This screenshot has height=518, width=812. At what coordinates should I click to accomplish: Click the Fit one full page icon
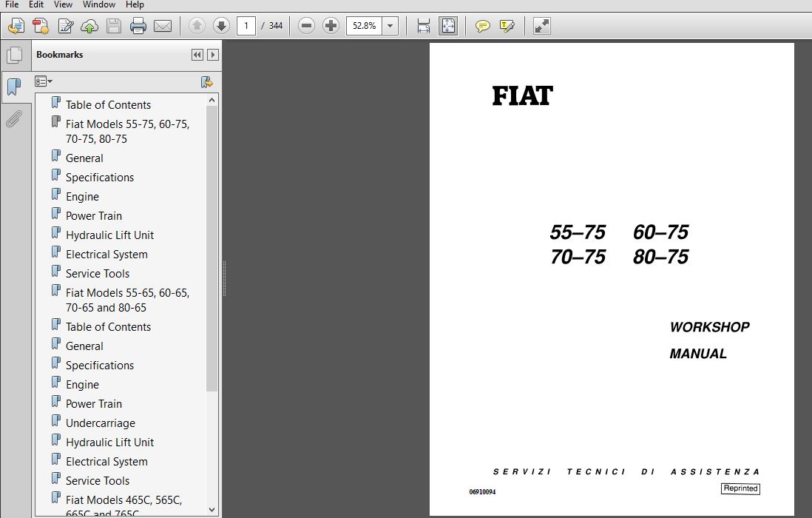click(x=448, y=25)
